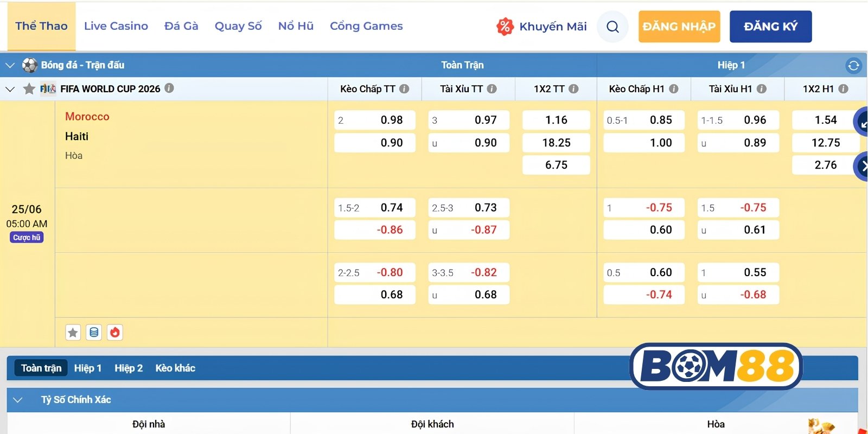Click the ĐĂNG NHẬP button
868x434 pixels.
pos(679,27)
